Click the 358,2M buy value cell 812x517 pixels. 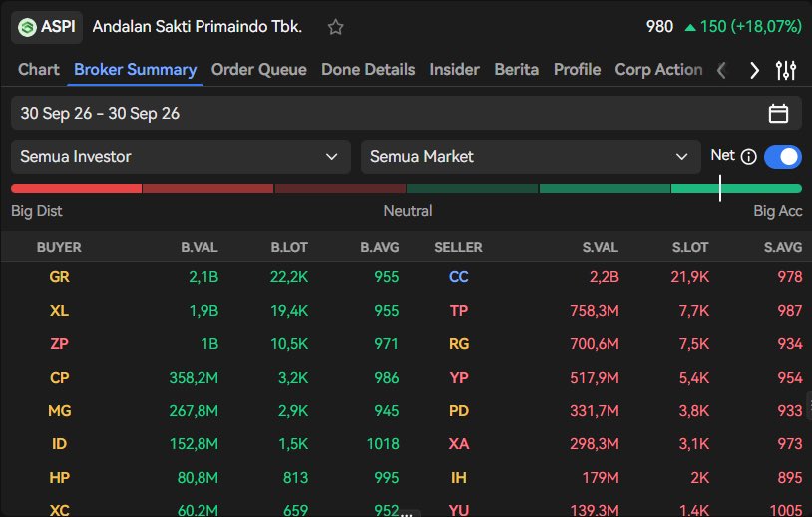click(x=194, y=378)
